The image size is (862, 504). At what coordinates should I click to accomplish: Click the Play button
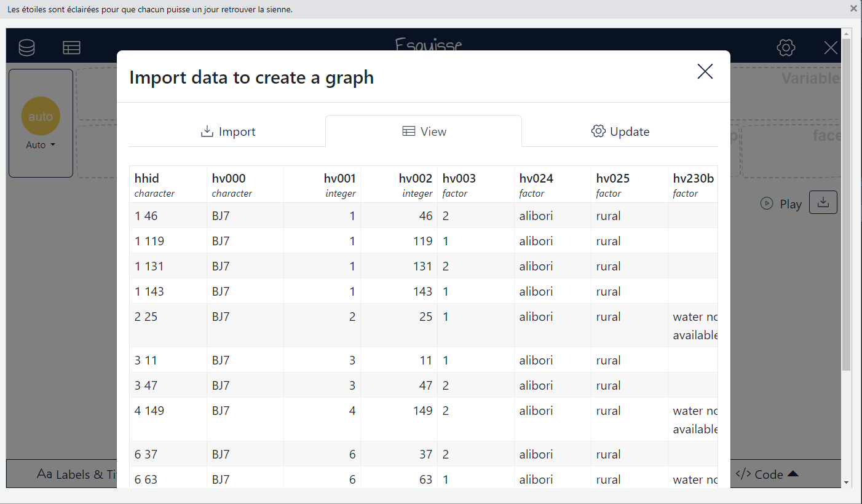(x=781, y=204)
